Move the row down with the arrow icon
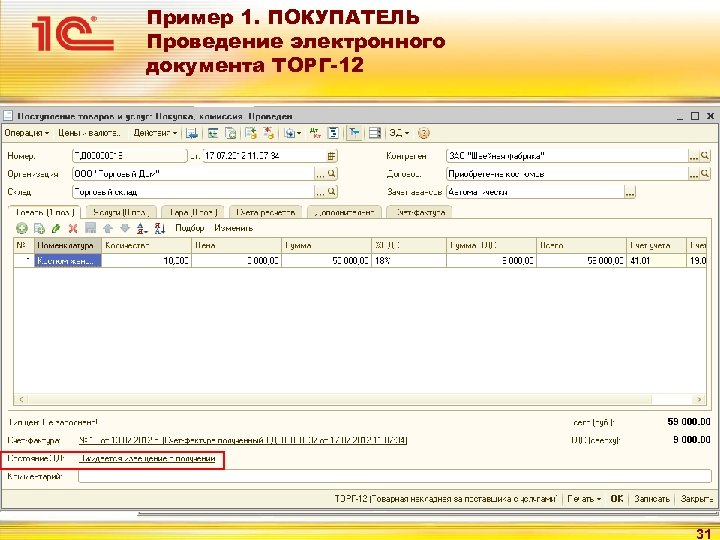The width and height of the screenshot is (720, 540). coord(125,228)
